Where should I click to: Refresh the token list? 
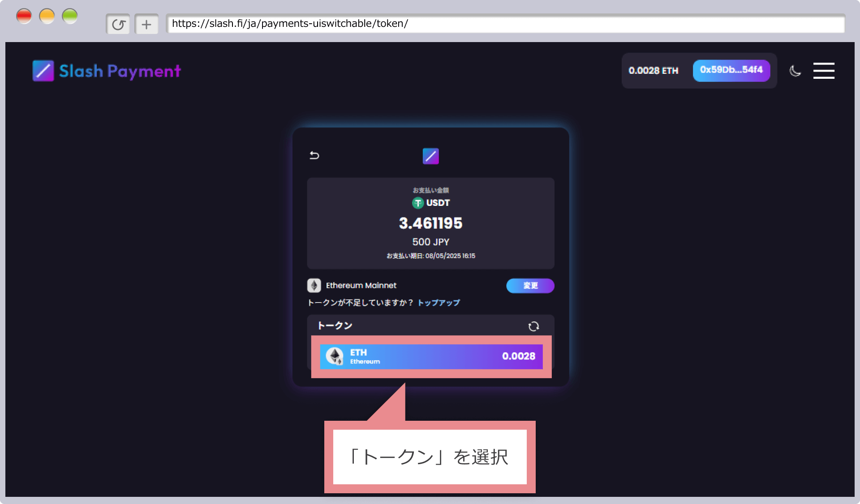533,326
